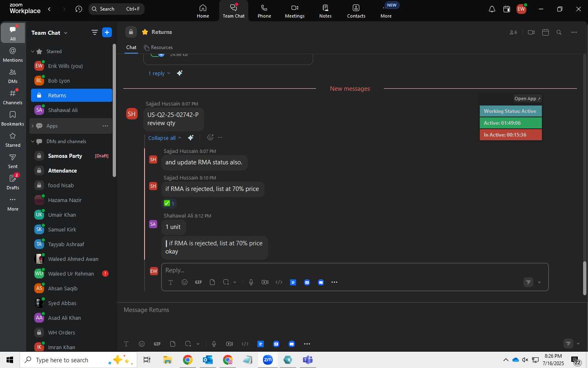Image resolution: width=588 pixels, height=368 pixels.
Task: Open the chat list filter icon
Action: click(95, 32)
